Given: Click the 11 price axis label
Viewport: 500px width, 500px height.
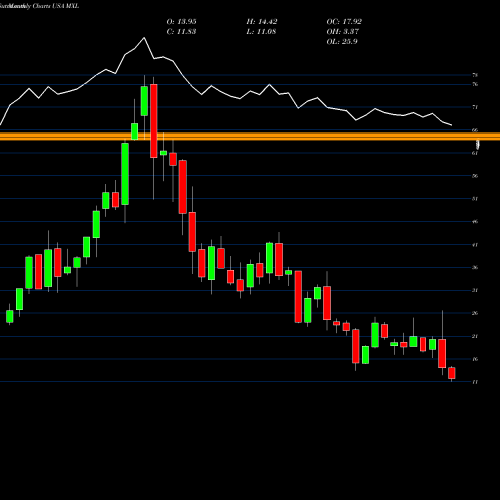Looking at the screenshot, I should point(475,382).
